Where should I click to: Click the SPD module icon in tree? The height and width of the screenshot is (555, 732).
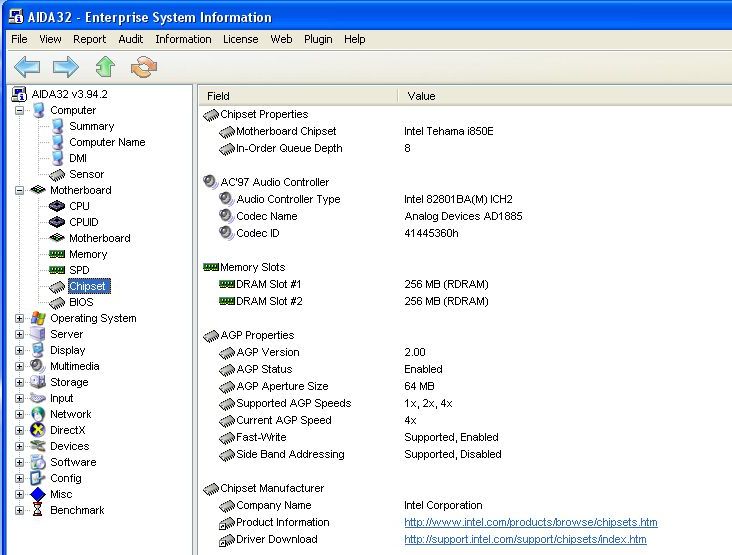coord(57,270)
